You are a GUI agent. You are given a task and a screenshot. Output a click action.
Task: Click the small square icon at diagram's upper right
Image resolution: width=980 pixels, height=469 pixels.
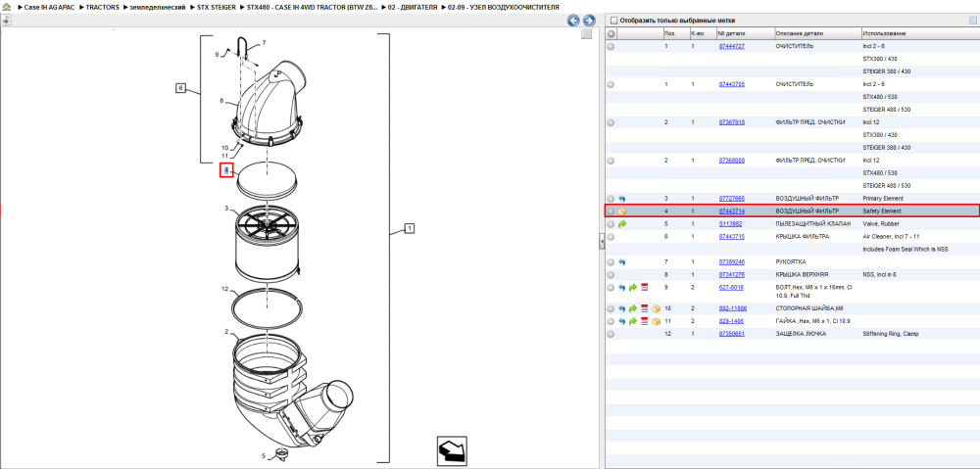(586, 34)
